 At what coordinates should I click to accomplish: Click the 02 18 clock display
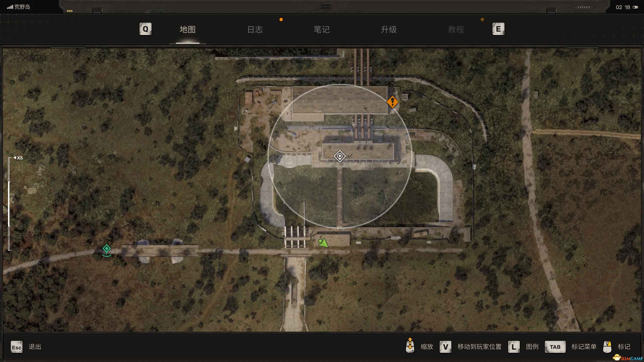click(x=623, y=7)
